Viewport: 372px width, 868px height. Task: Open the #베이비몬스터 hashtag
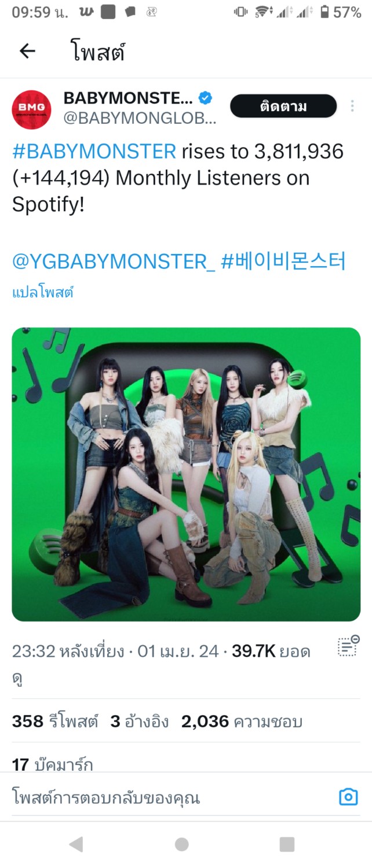pos(283,261)
